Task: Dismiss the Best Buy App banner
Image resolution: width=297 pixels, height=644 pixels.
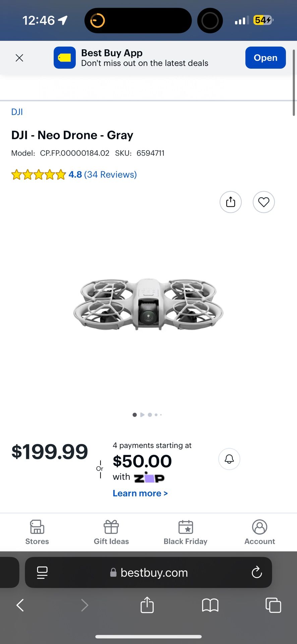Action: 19,58
